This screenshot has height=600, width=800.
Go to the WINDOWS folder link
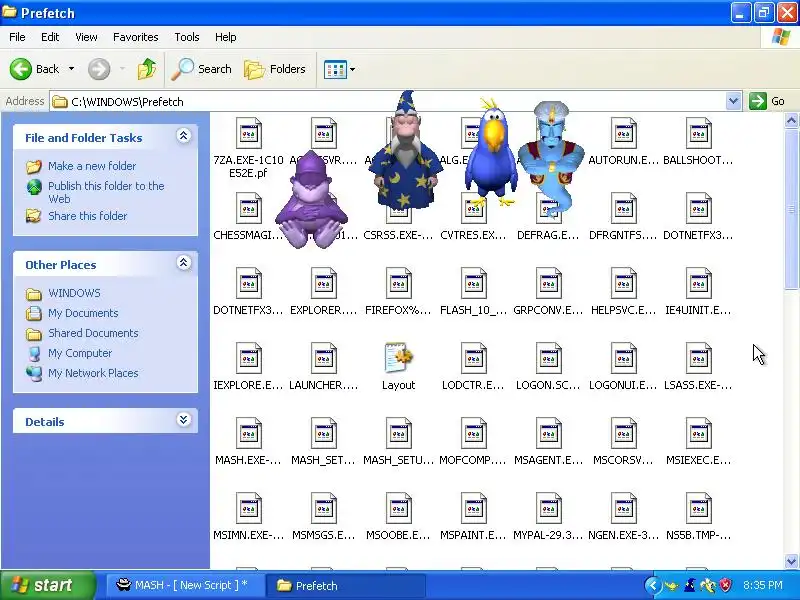[74, 293]
